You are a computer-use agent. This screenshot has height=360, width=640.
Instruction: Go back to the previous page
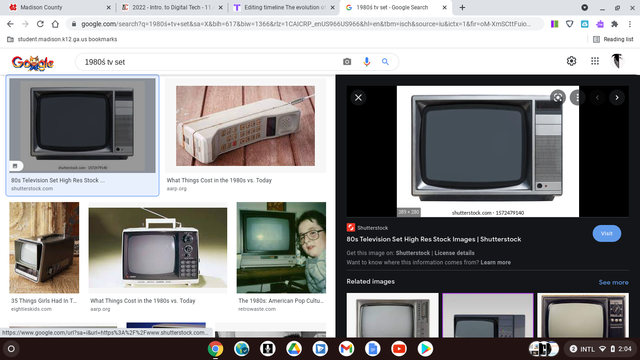click(x=10, y=24)
